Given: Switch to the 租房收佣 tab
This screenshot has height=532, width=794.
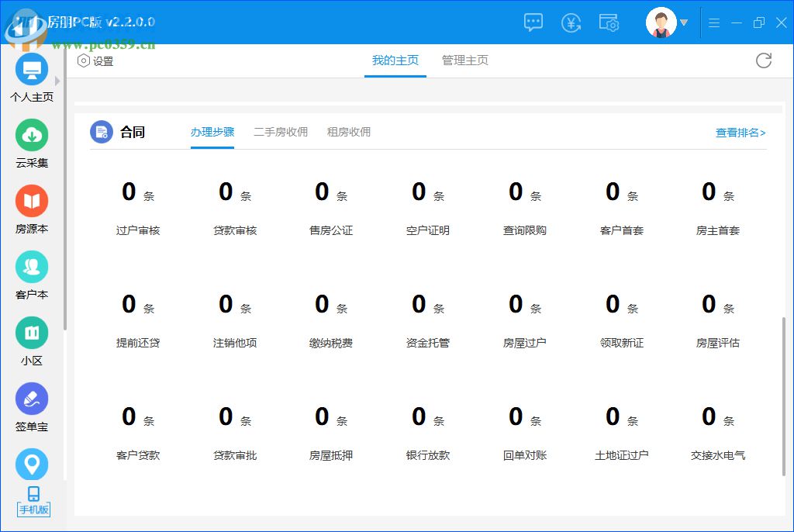Looking at the screenshot, I should tap(350, 132).
